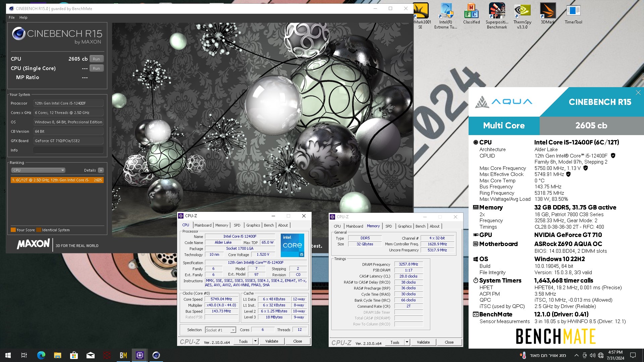Click the DRAM Frequency value 3257.8 MHz

409,264
